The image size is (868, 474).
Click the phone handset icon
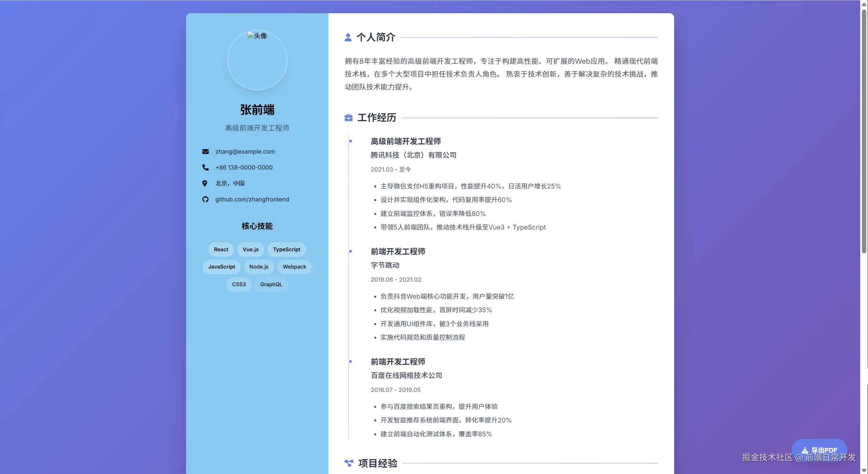(205, 167)
